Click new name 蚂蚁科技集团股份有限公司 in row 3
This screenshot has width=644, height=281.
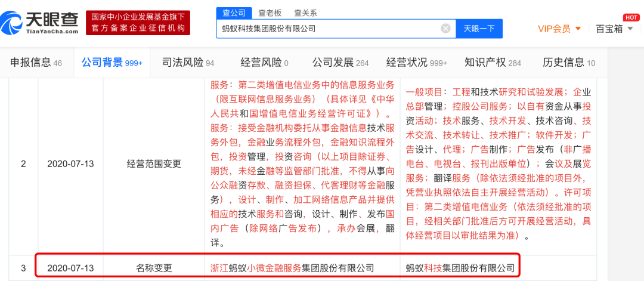(x=460, y=268)
